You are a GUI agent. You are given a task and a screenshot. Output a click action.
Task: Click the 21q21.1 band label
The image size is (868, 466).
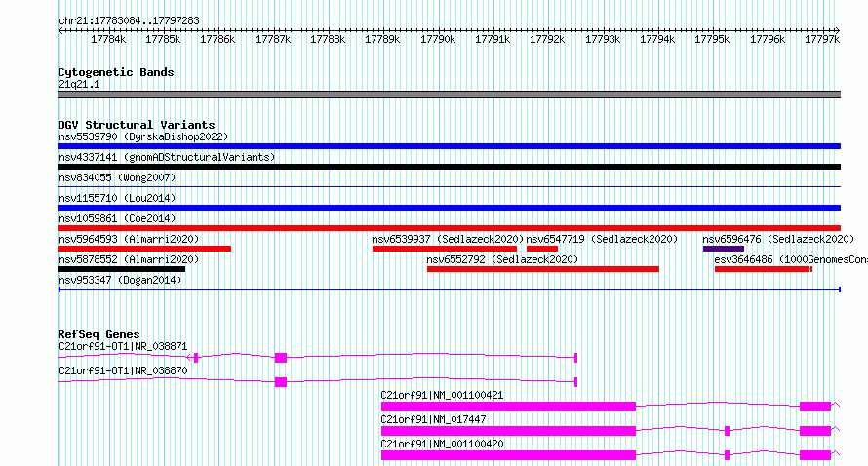click(79, 84)
